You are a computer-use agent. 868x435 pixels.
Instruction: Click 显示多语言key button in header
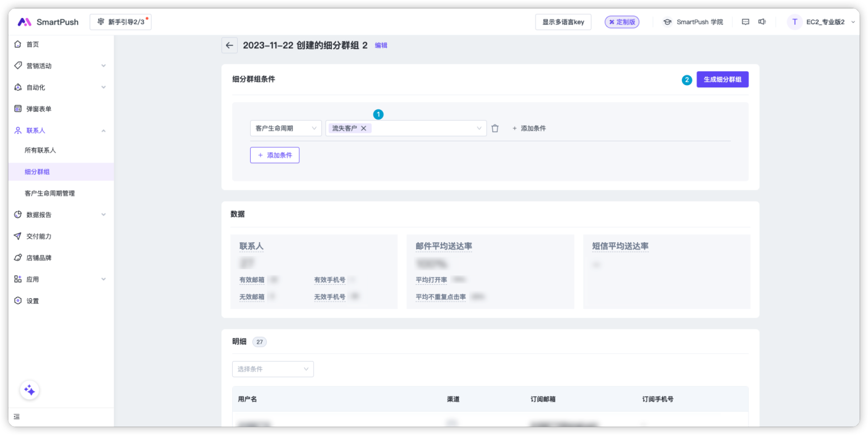[563, 22]
